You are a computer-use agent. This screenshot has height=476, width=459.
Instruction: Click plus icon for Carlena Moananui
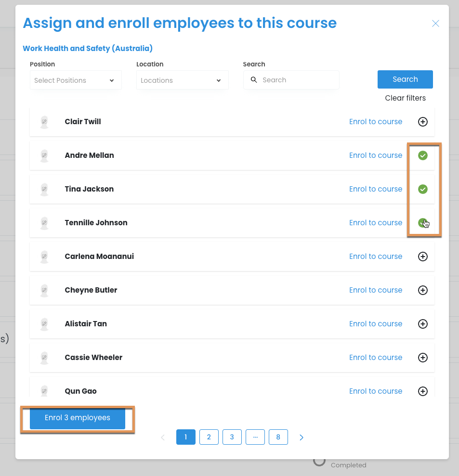(422, 257)
